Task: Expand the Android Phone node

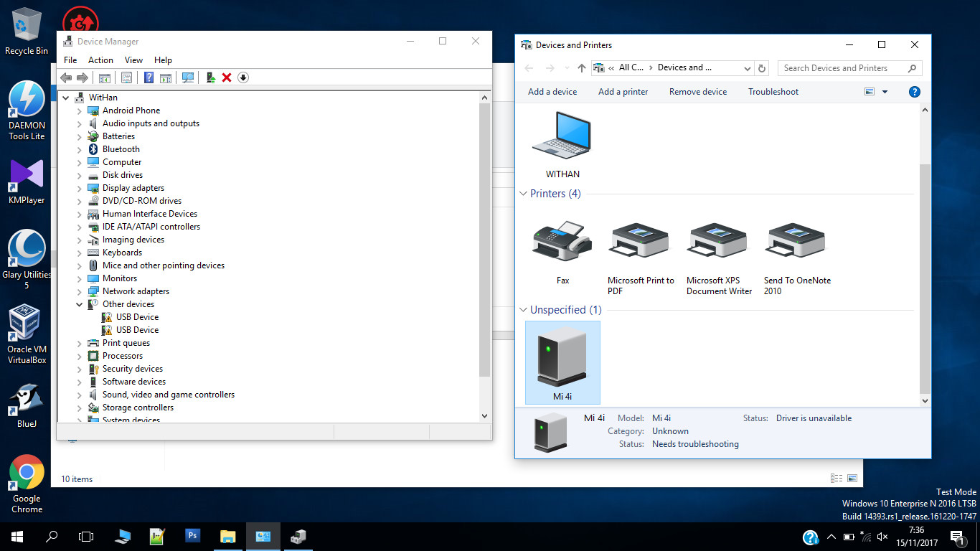Action: pyautogui.click(x=80, y=110)
